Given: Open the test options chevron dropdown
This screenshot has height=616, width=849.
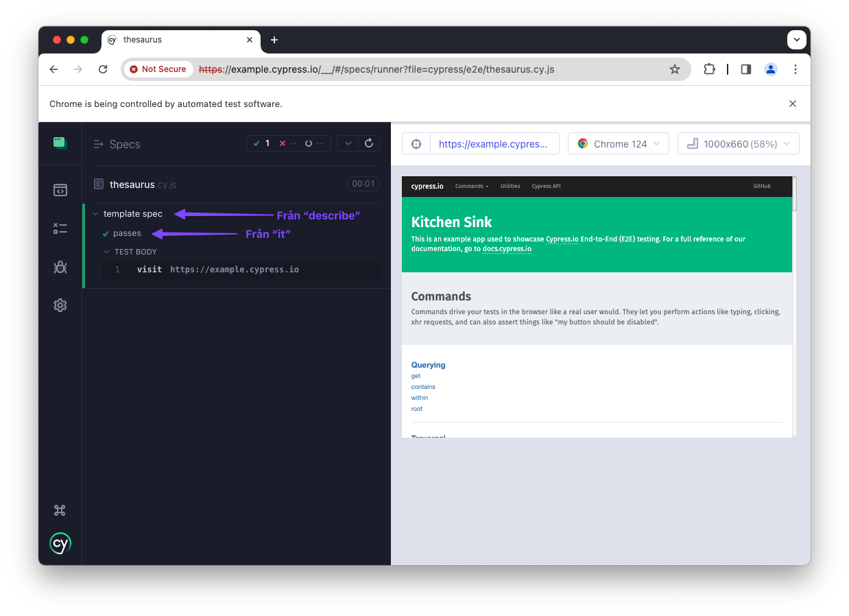Looking at the screenshot, I should pyautogui.click(x=348, y=143).
